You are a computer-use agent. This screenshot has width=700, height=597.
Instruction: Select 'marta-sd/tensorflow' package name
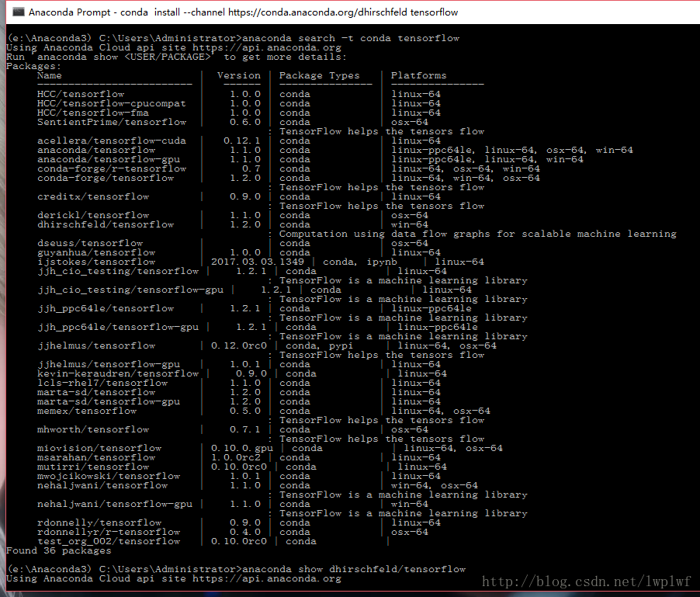(x=96, y=393)
